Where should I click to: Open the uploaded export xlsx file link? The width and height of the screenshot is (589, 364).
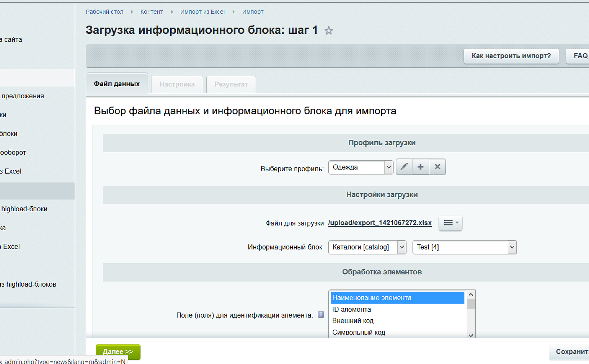click(379, 223)
